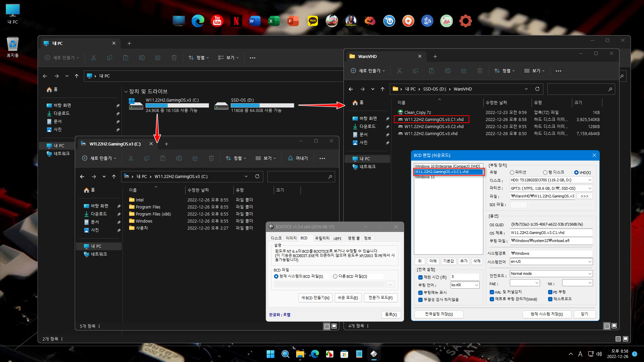Toggle HAL 및 커널감지 checkbox
644x362 pixels.
coord(492,292)
